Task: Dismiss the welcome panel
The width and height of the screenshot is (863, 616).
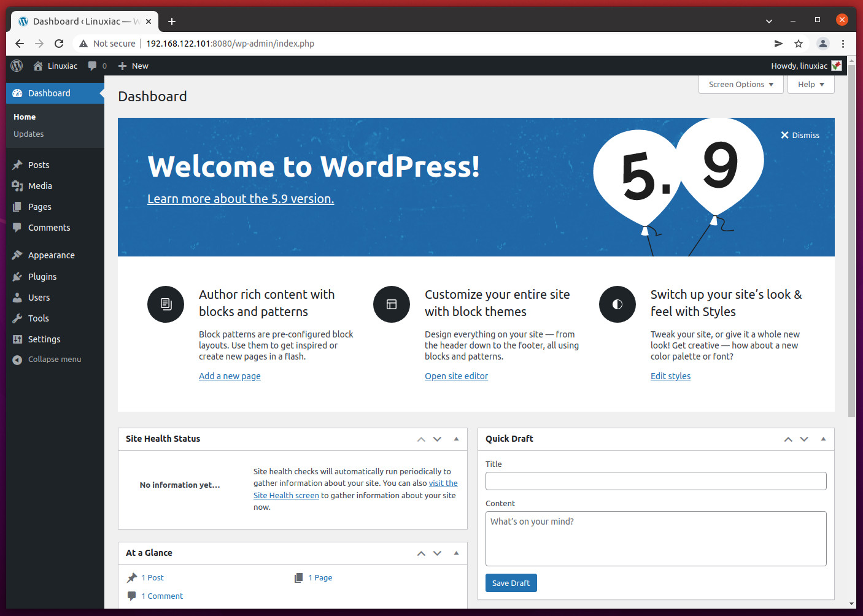Action: click(x=800, y=136)
